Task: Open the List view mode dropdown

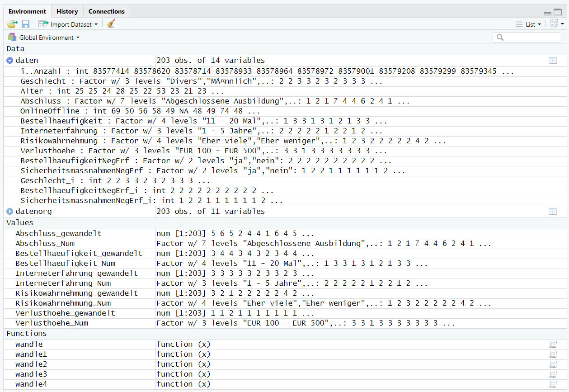Action: pos(529,24)
